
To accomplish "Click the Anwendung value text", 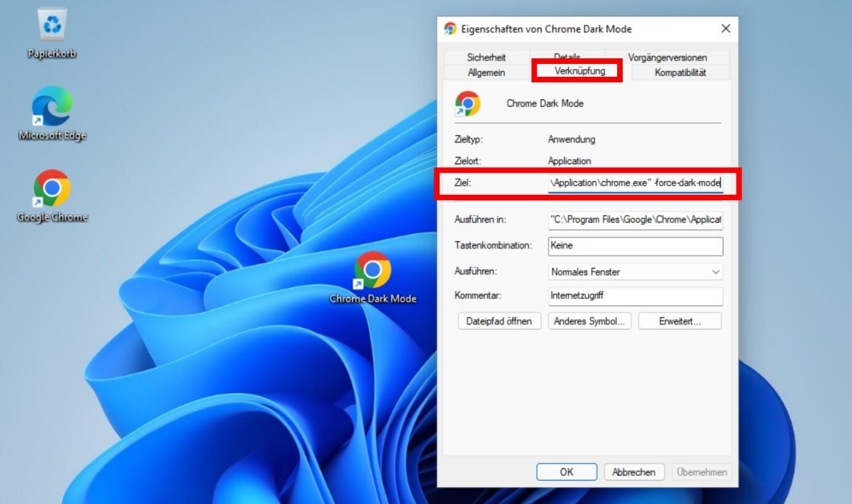I will click(572, 140).
